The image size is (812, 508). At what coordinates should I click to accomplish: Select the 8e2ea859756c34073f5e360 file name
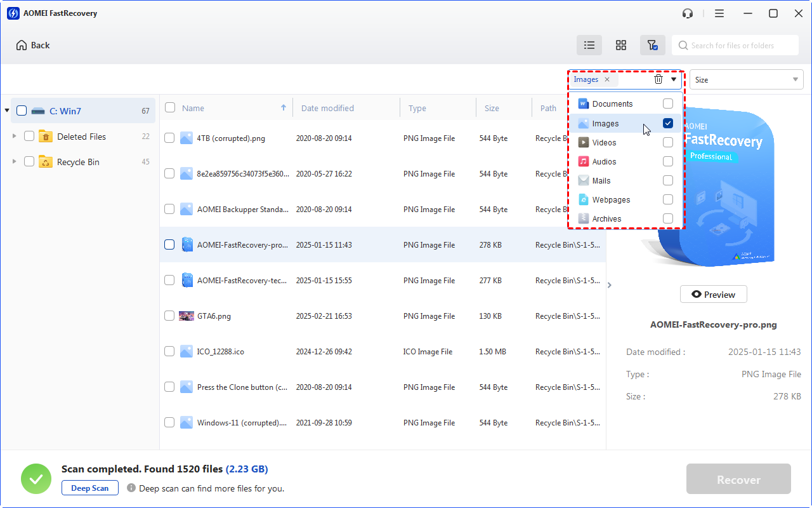tap(243, 173)
